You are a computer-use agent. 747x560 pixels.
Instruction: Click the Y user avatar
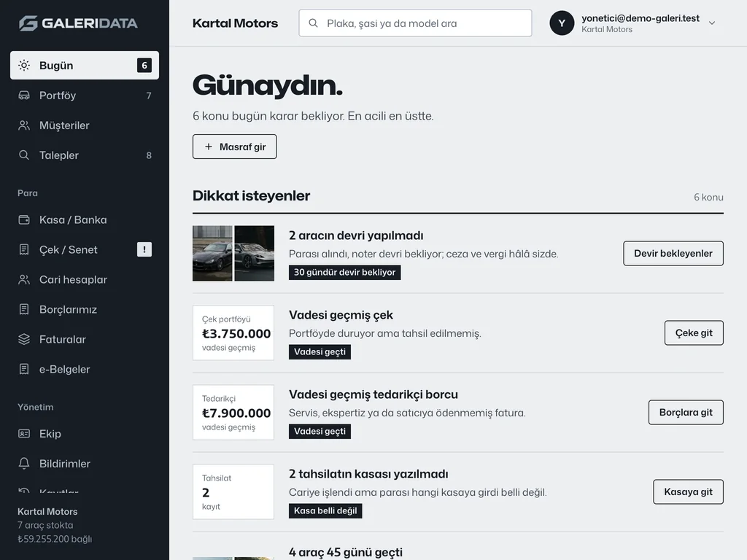562,23
